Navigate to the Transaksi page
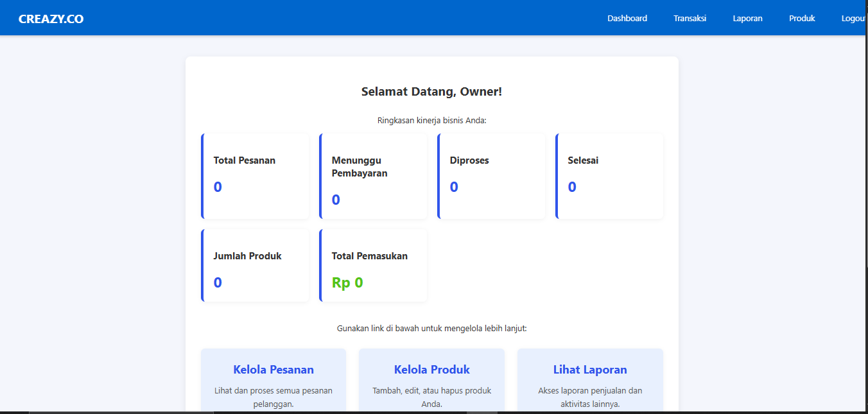 click(x=690, y=18)
